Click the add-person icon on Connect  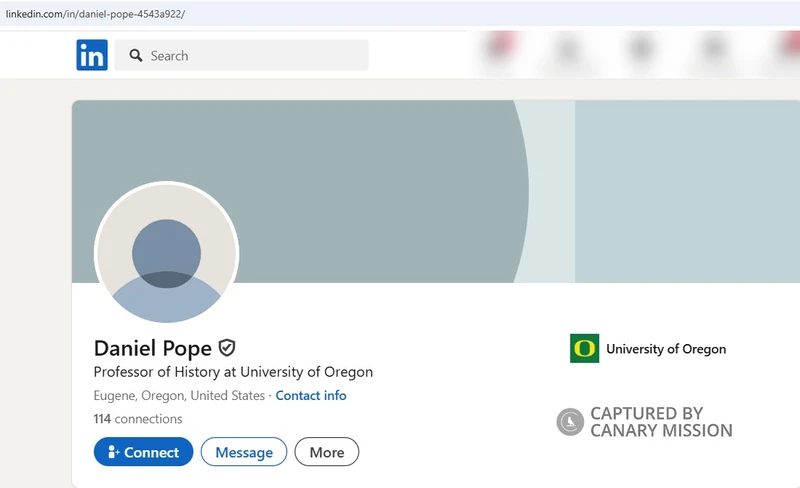[113, 452]
